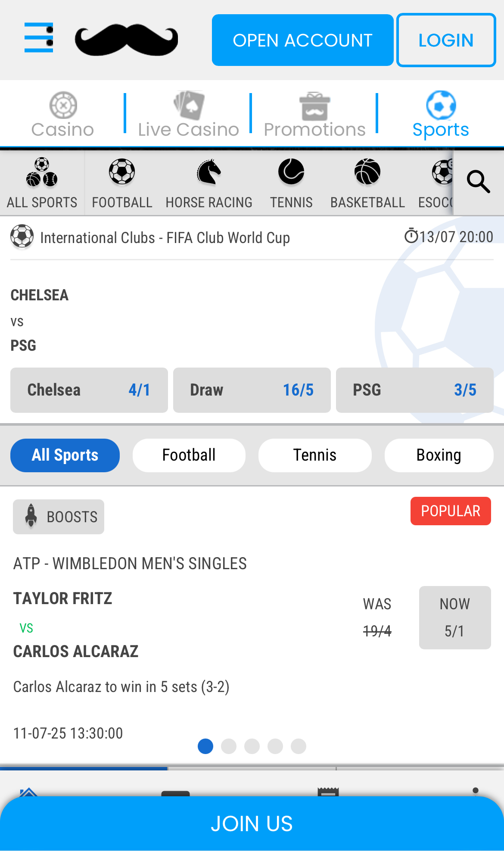Click the LOGIN button

point(446,40)
